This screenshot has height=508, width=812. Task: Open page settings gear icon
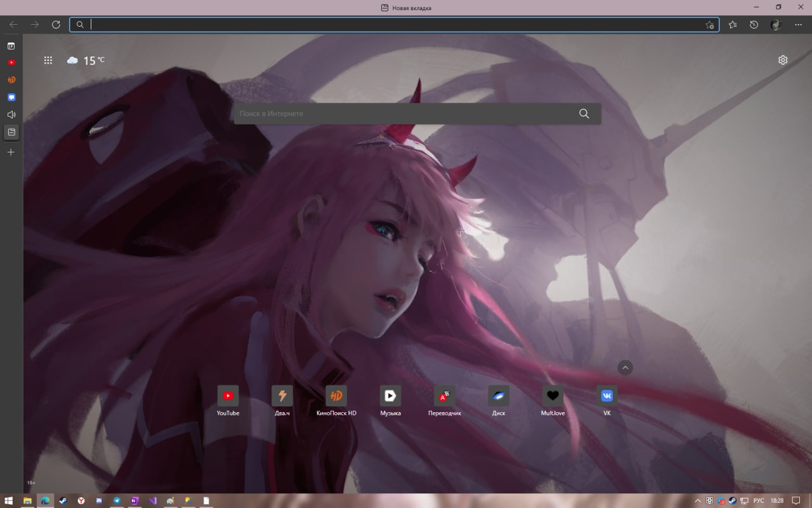(x=783, y=60)
